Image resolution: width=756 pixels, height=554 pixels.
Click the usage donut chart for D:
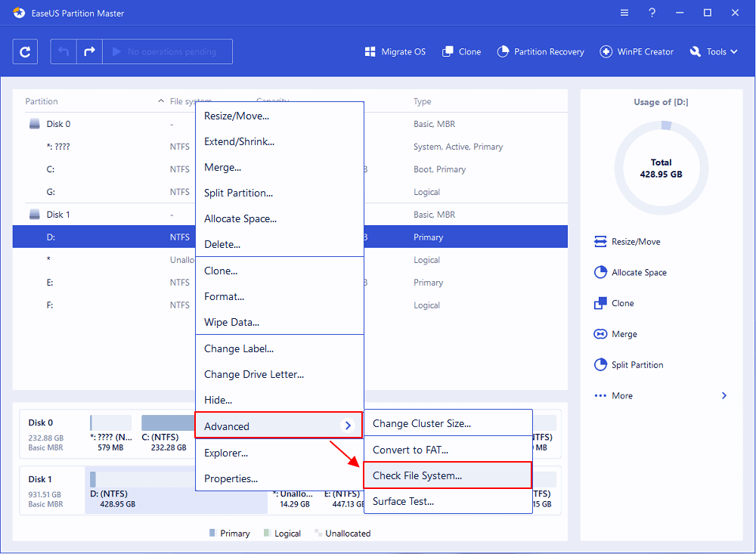tap(661, 168)
